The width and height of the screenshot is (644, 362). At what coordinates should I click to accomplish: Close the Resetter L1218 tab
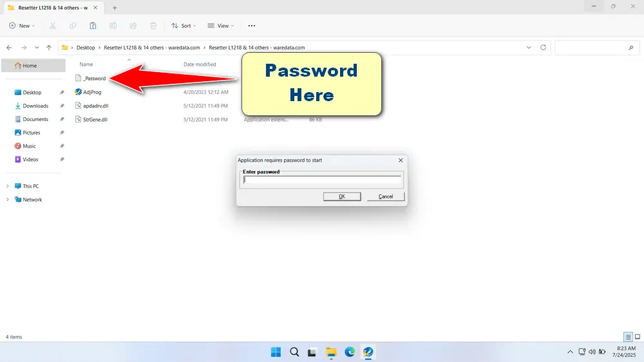coord(95,8)
